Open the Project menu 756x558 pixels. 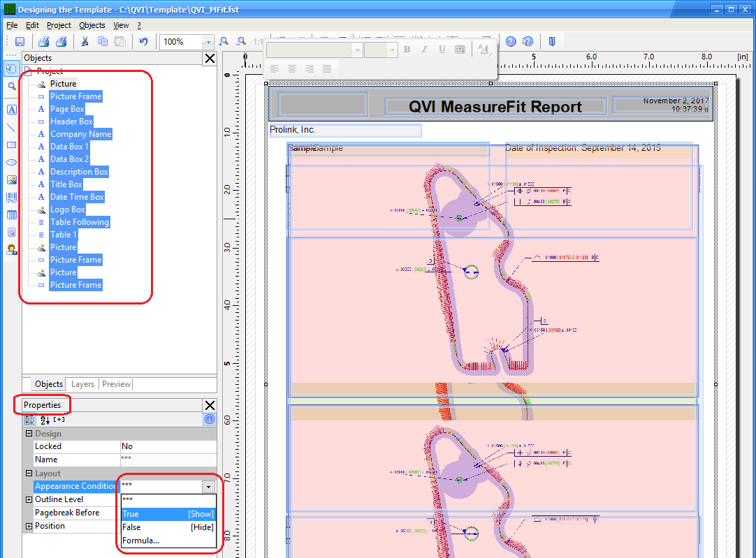(x=59, y=25)
